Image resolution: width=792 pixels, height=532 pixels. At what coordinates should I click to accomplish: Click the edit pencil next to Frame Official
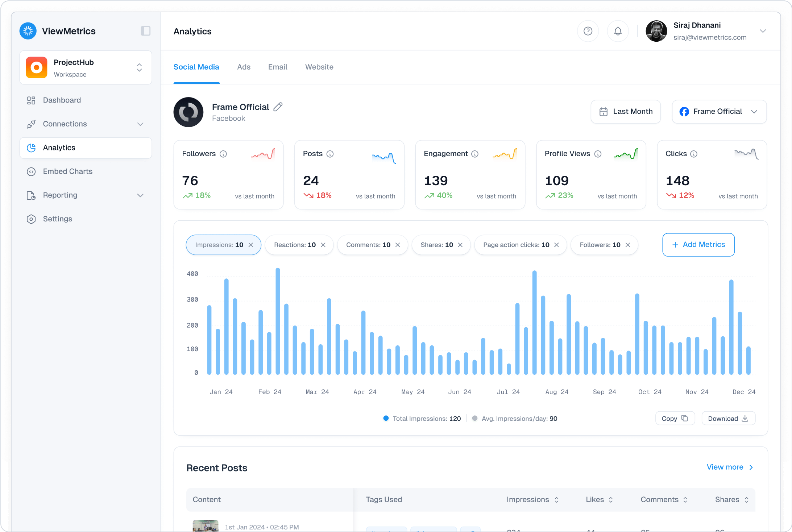(x=278, y=107)
